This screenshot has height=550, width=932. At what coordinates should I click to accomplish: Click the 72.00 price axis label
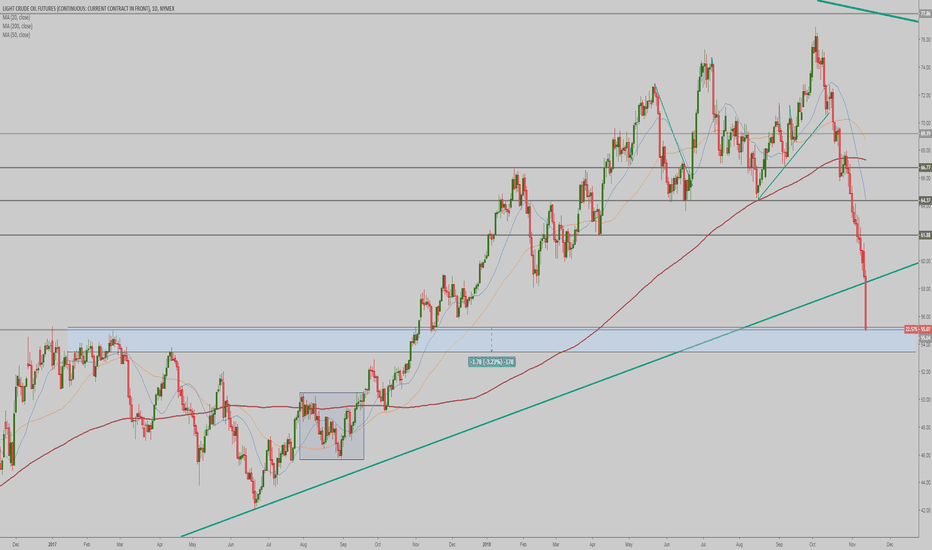pyautogui.click(x=925, y=95)
